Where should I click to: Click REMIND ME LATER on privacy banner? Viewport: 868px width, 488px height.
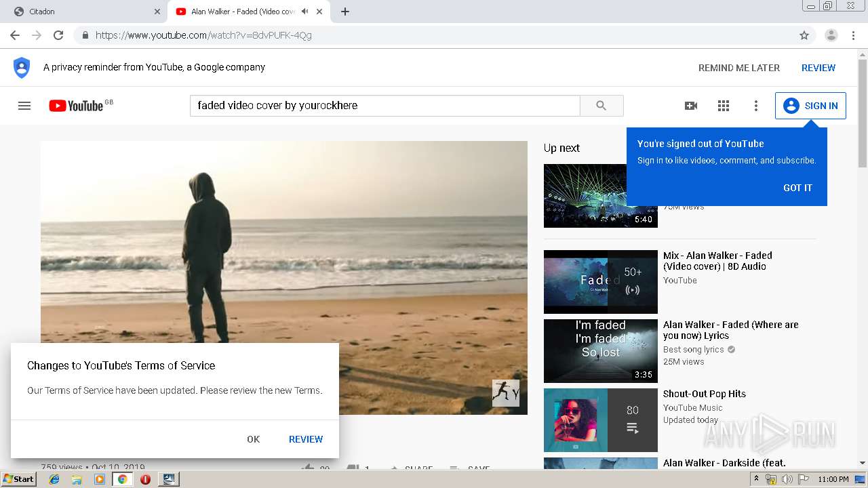coord(739,68)
